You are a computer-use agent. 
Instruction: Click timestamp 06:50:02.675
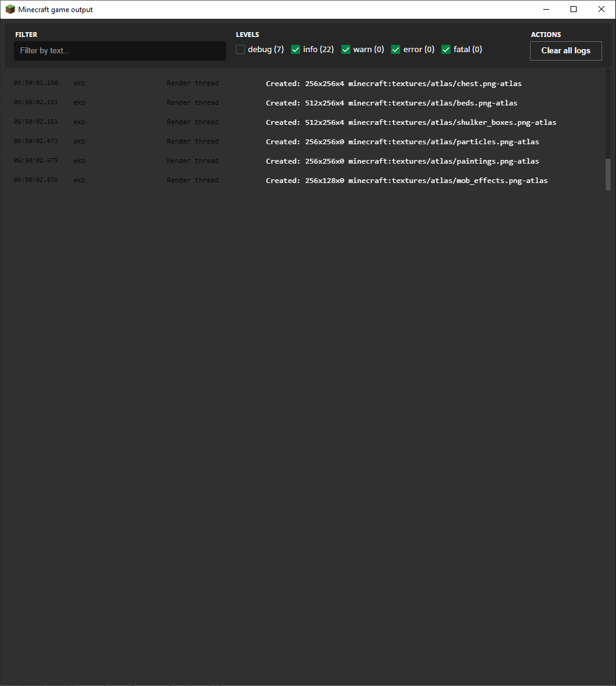pos(36,160)
